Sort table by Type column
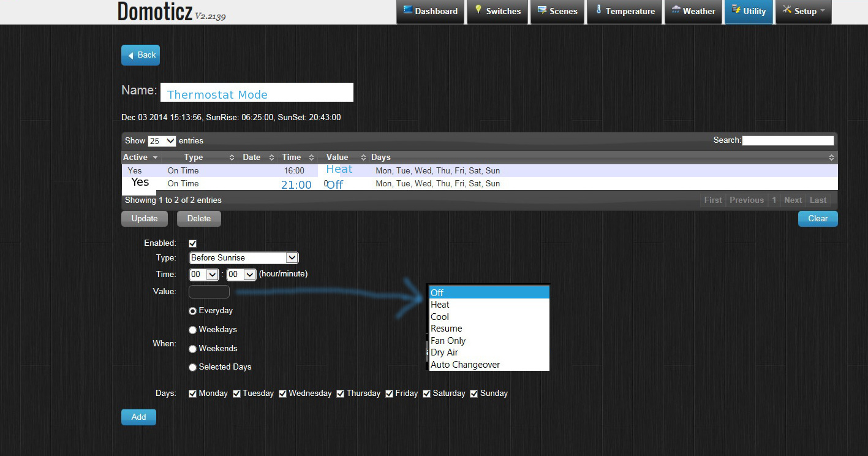Viewport: 868px width, 456px height. coord(198,158)
